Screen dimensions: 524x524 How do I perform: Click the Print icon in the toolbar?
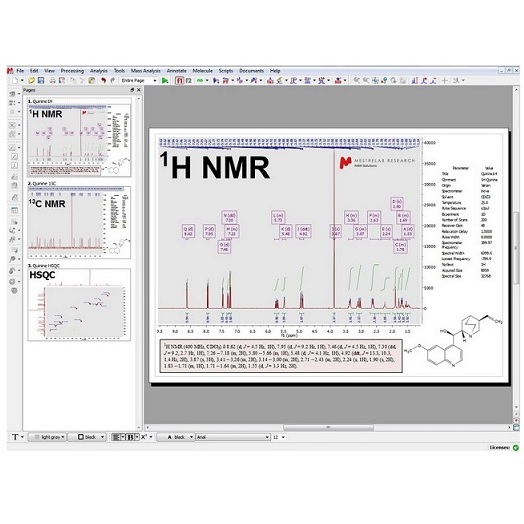52,81
